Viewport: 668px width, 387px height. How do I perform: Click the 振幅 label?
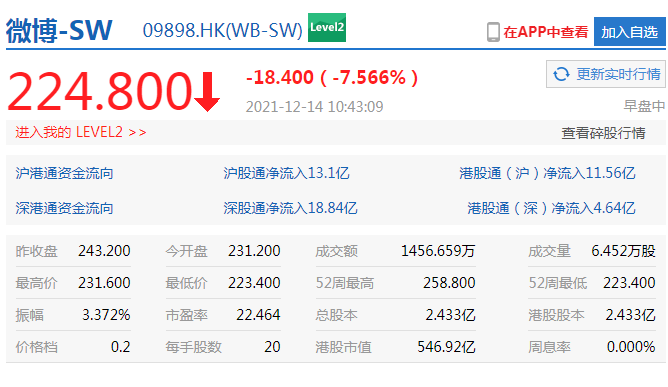pos(29,315)
